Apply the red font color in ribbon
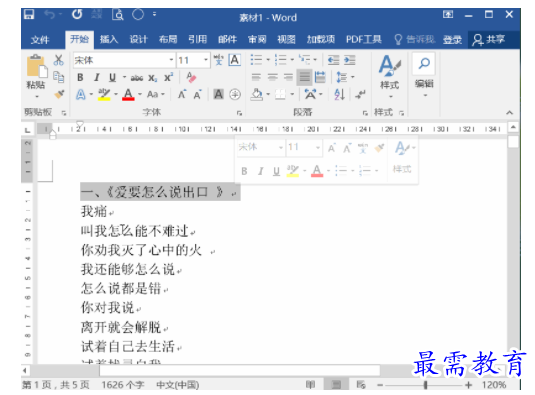535x395 pixels. [x=128, y=94]
